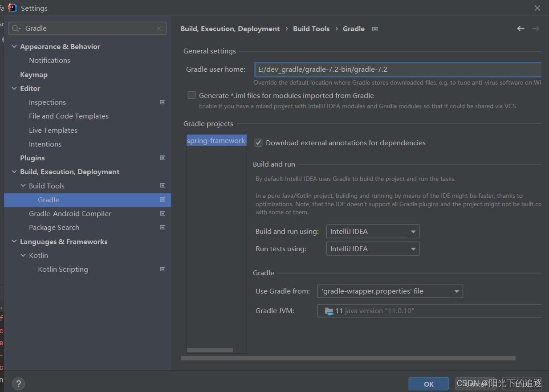Image resolution: width=549 pixels, height=392 pixels.
Task: Open the Plugins settings page
Action: pyautogui.click(x=32, y=158)
